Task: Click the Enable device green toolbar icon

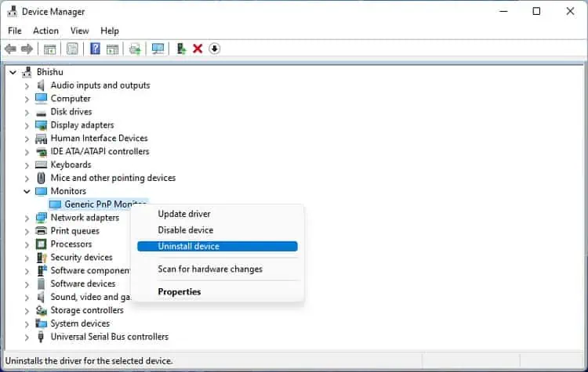Action: click(x=181, y=49)
